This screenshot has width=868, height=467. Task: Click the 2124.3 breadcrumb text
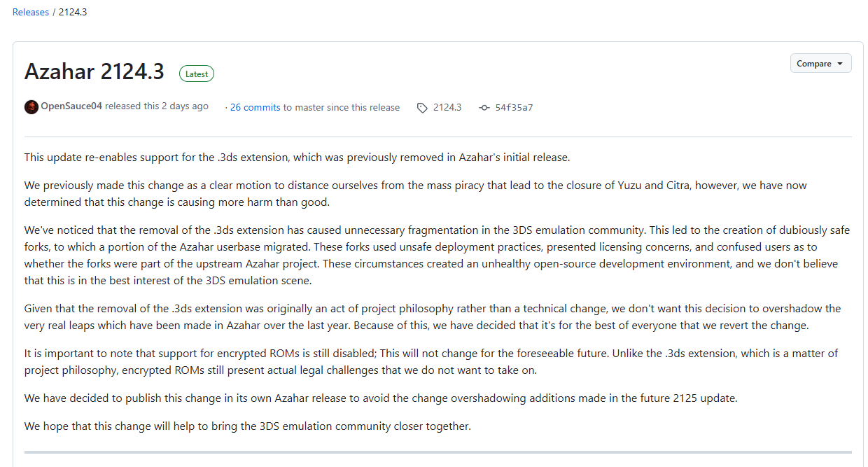pos(73,12)
